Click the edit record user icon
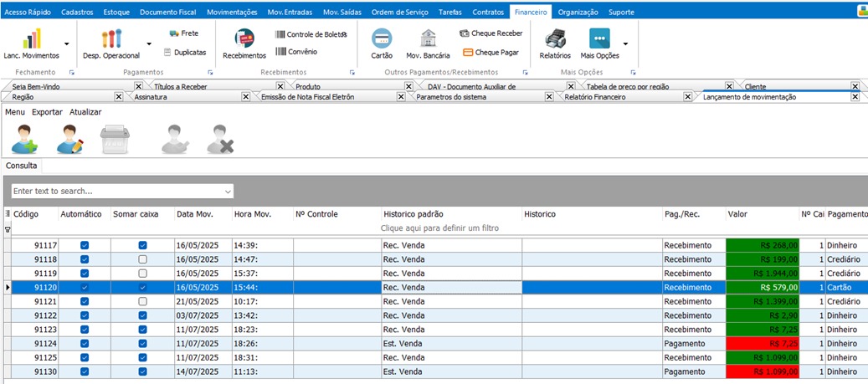Image resolution: width=868 pixels, height=384 pixels. click(70, 139)
